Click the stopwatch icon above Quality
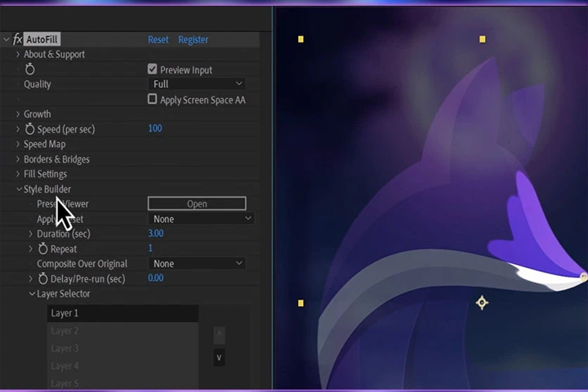 [x=29, y=69]
